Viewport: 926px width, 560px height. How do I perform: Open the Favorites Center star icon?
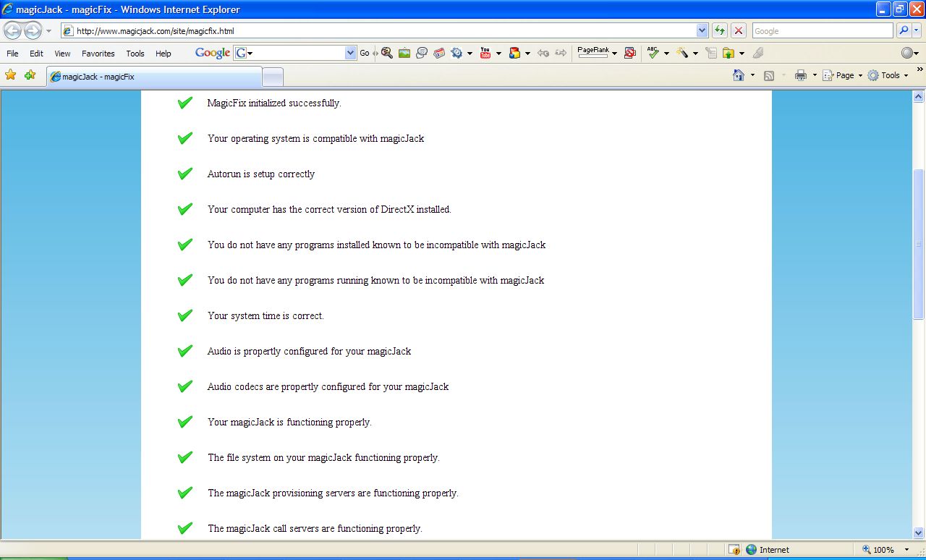[11, 75]
